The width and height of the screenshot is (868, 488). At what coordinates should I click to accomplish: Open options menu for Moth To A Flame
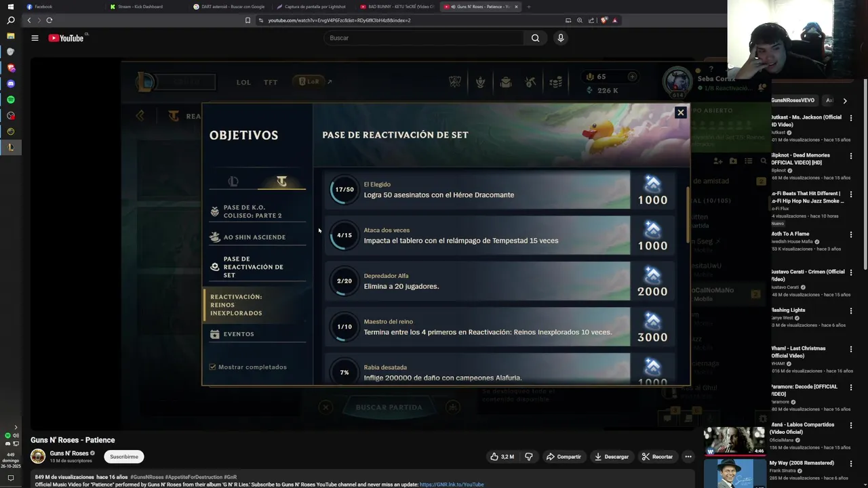click(x=852, y=235)
